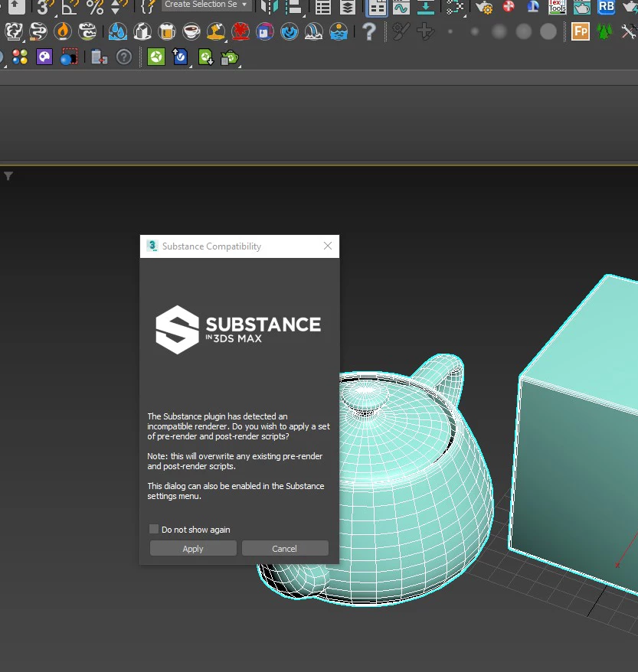Screen dimensions: 638x672
Task: Click the pouring honey preset icon
Action: click(216, 31)
